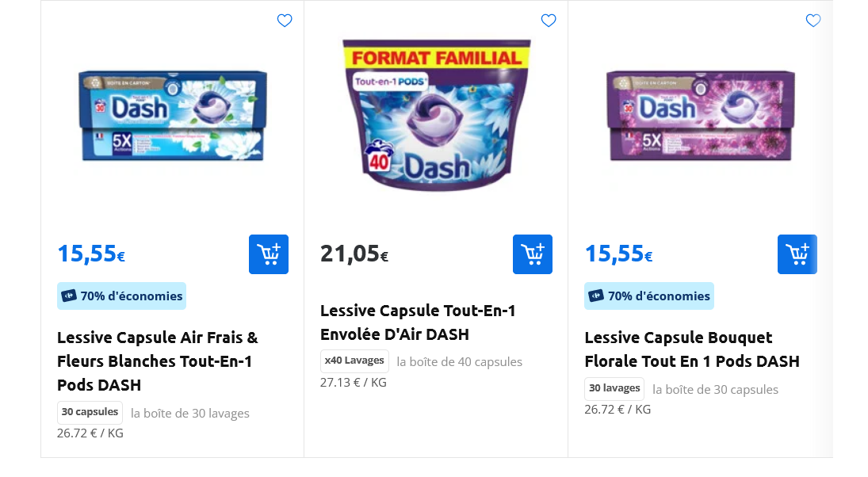Toggle wishlist heart on rightmost product

pyautogui.click(x=813, y=21)
